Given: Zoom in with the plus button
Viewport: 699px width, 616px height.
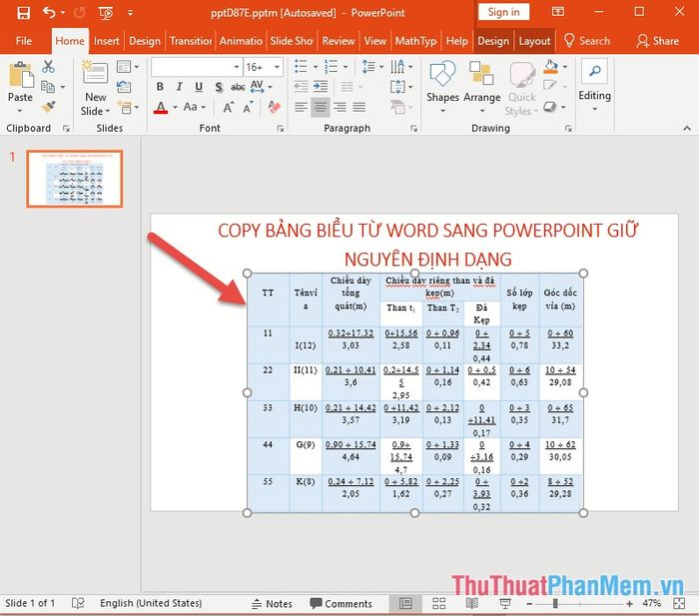Looking at the screenshot, I should (629, 604).
